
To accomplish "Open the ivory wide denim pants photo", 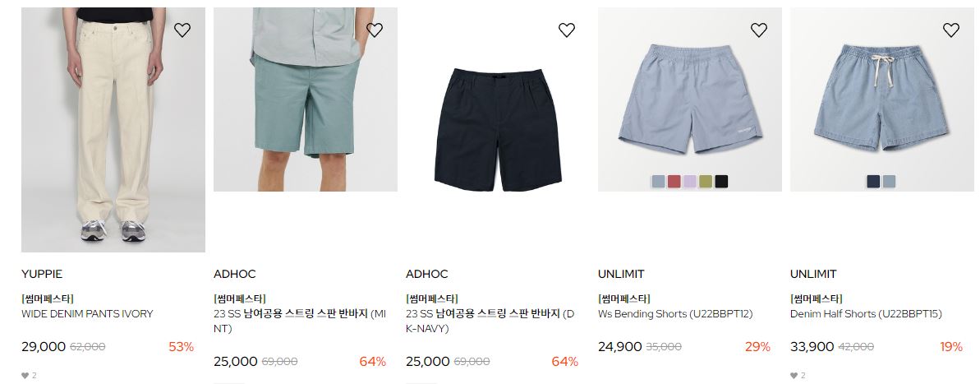I will coord(113,129).
